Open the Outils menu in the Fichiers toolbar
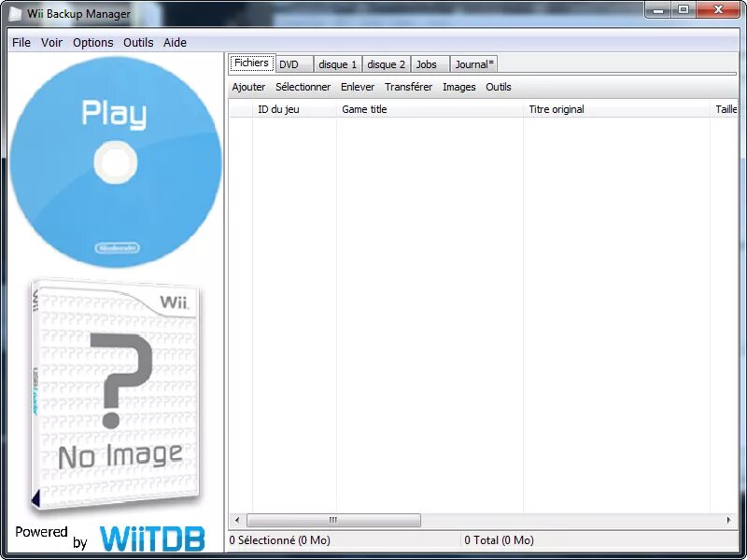 [499, 87]
